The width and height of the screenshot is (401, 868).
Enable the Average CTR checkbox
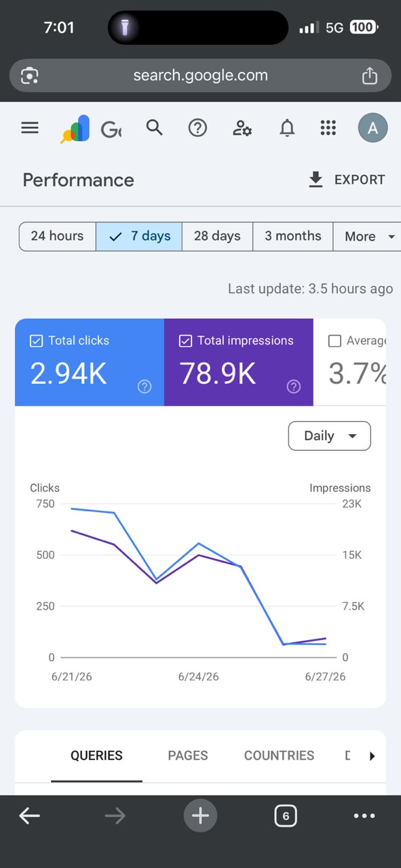335,341
